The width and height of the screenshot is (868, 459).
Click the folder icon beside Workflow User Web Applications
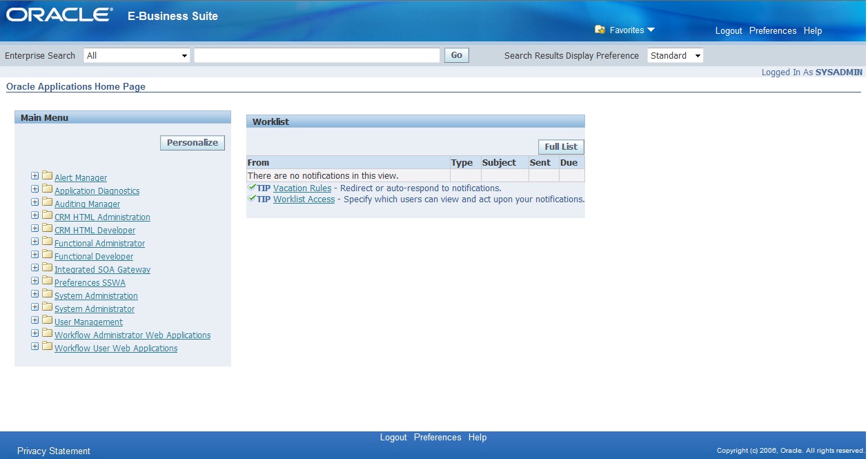point(46,347)
